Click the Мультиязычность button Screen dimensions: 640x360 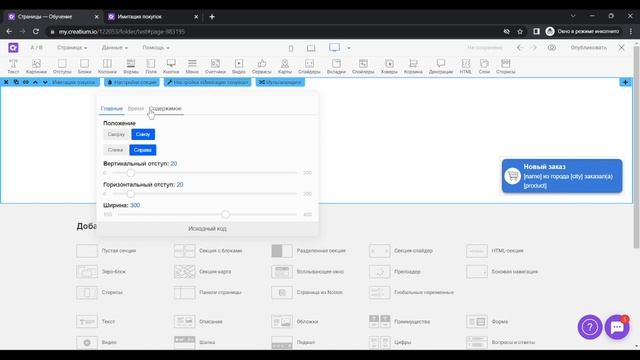pos(280,82)
